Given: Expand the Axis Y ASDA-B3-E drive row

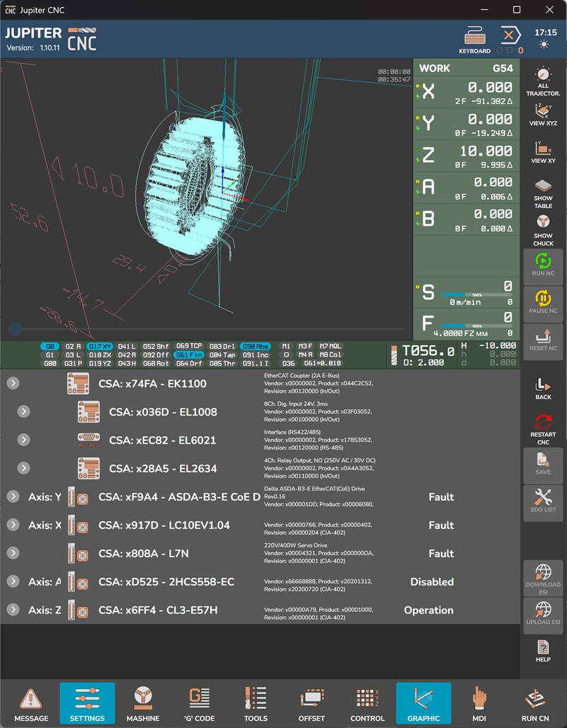Looking at the screenshot, I should point(13,497).
